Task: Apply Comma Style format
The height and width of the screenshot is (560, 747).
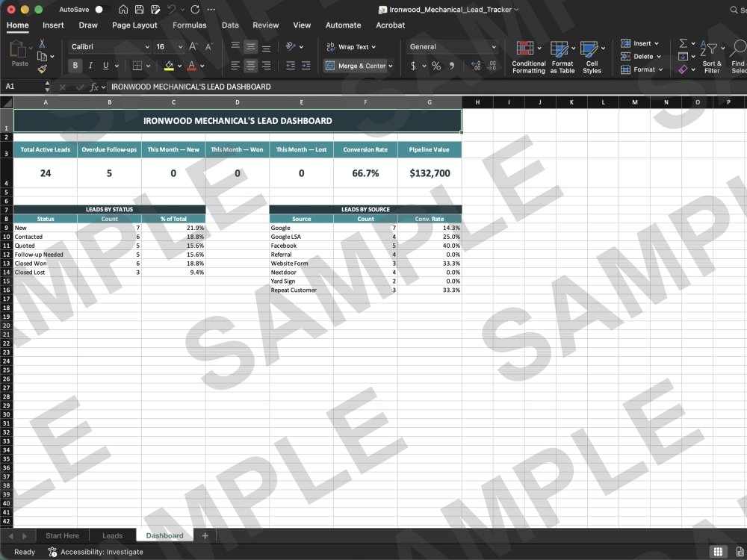Action: click(452, 66)
